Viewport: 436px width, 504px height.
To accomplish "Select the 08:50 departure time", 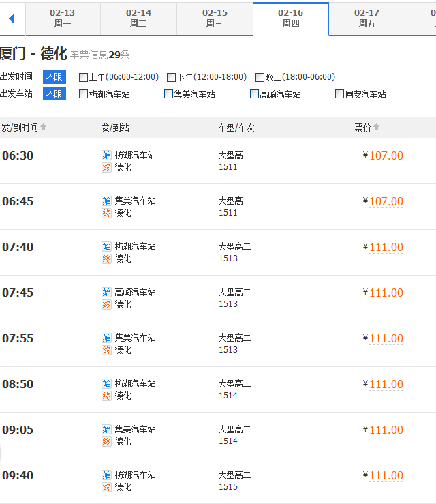I will [x=18, y=384].
